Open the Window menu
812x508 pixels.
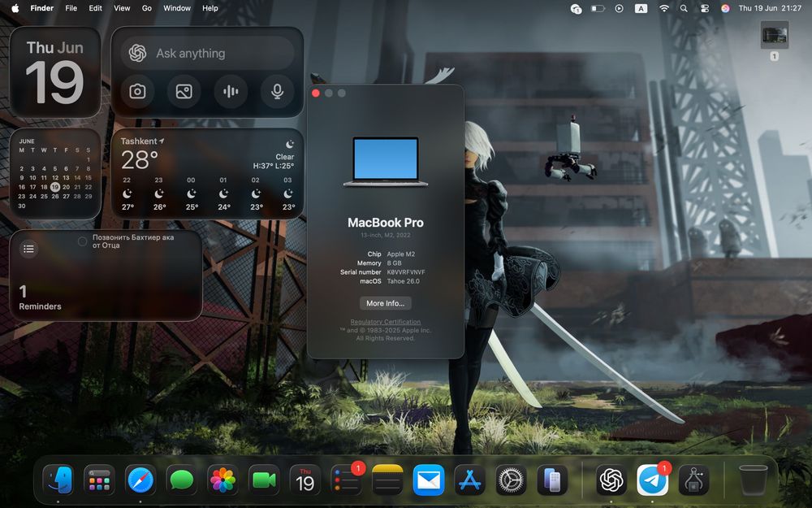pyautogui.click(x=177, y=8)
